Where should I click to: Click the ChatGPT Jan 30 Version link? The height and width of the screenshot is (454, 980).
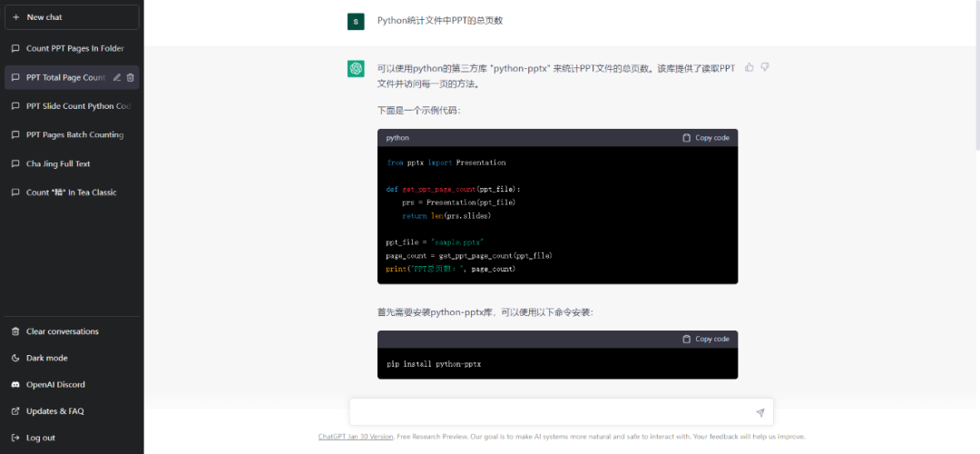pos(356,437)
